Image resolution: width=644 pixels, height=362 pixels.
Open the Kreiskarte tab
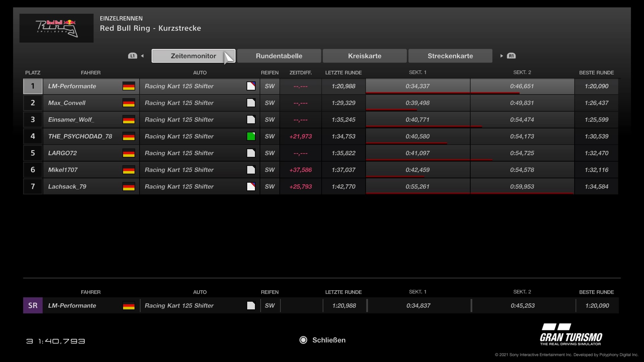(365, 56)
